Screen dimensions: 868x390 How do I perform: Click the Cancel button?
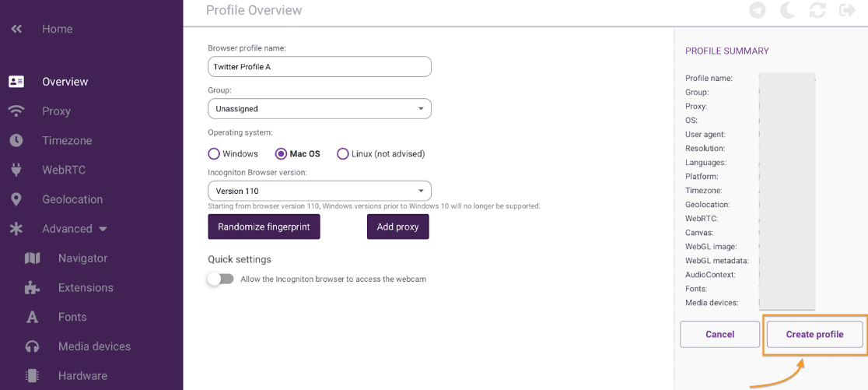(720, 334)
